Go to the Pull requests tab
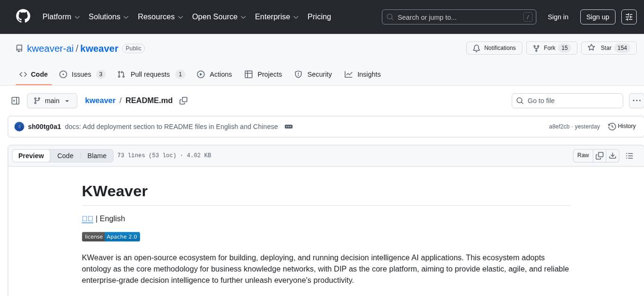The width and height of the screenshot is (644, 296). click(x=151, y=74)
